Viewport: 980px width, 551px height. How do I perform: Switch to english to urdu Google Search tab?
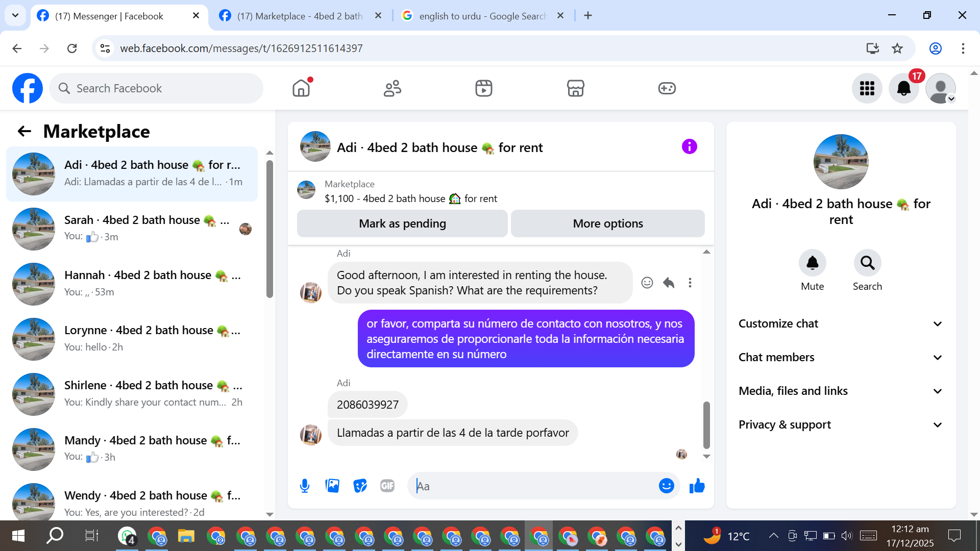tap(482, 16)
